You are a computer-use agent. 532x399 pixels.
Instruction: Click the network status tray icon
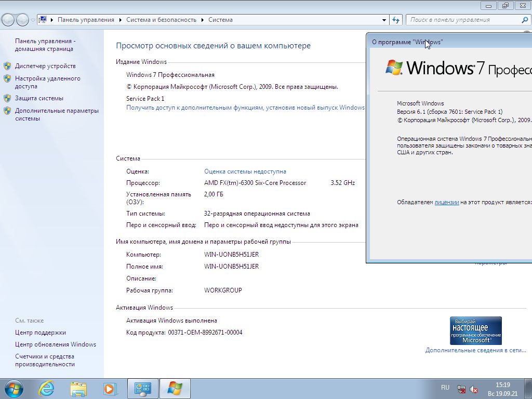[461, 389]
